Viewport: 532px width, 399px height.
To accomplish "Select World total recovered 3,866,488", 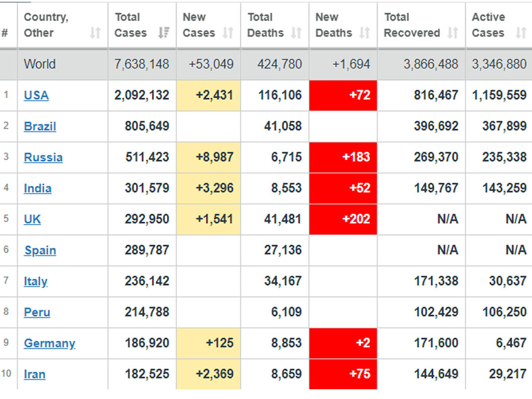I will pyautogui.click(x=431, y=64).
